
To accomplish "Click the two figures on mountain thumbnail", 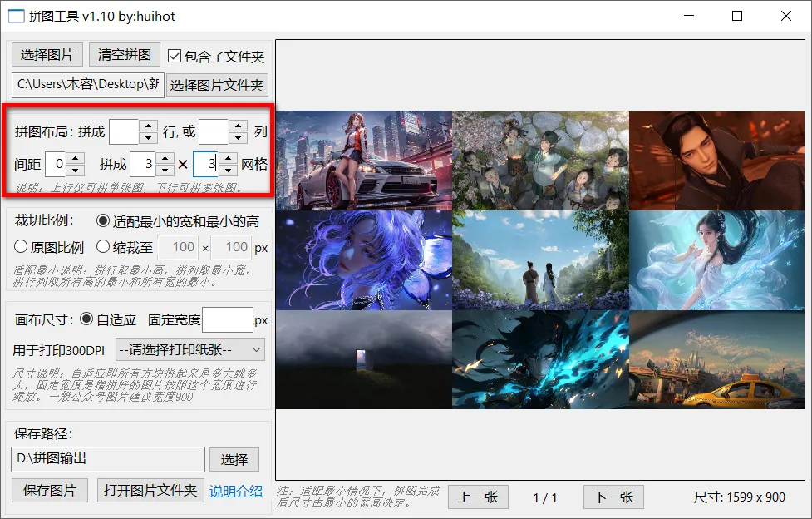I will [x=541, y=259].
